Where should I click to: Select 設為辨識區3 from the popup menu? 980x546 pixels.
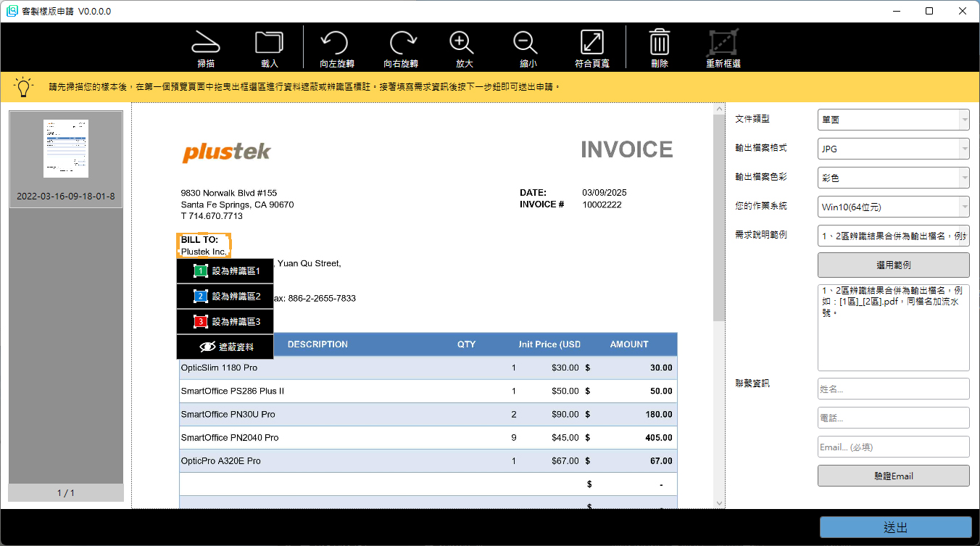coord(225,321)
